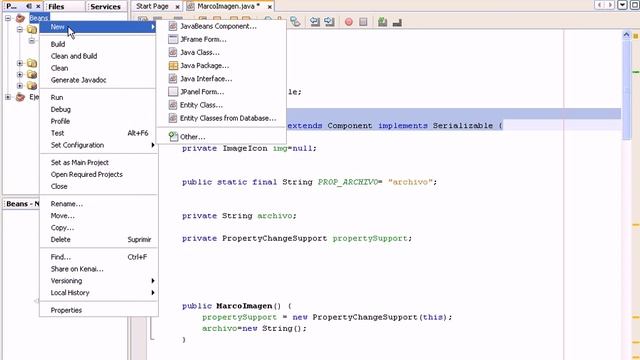
Task: Select Entity Classes from Database
Action: 221,118
